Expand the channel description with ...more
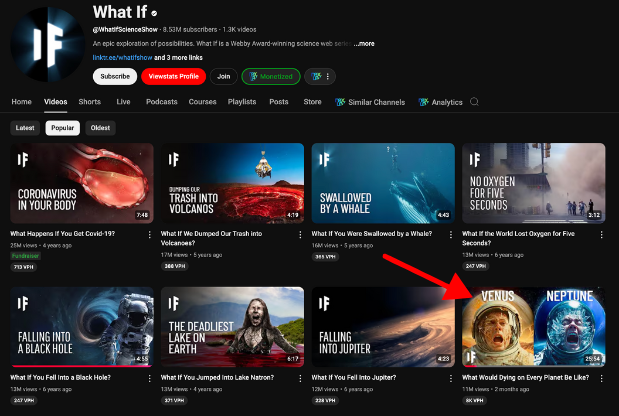Image resolution: width=619 pixels, height=416 pixels. pyautogui.click(x=364, y=44)
